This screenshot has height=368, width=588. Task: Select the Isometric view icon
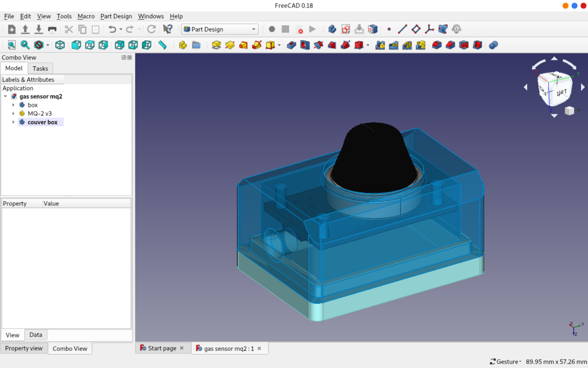pos(60,45)
